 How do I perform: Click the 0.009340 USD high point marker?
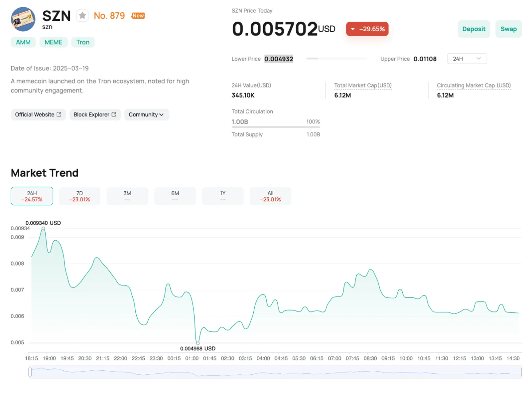click(43, 228)
